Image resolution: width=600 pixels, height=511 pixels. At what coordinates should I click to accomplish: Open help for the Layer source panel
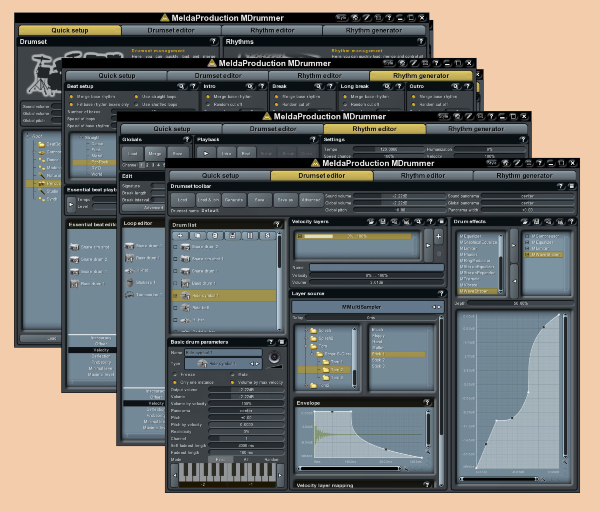441,293
